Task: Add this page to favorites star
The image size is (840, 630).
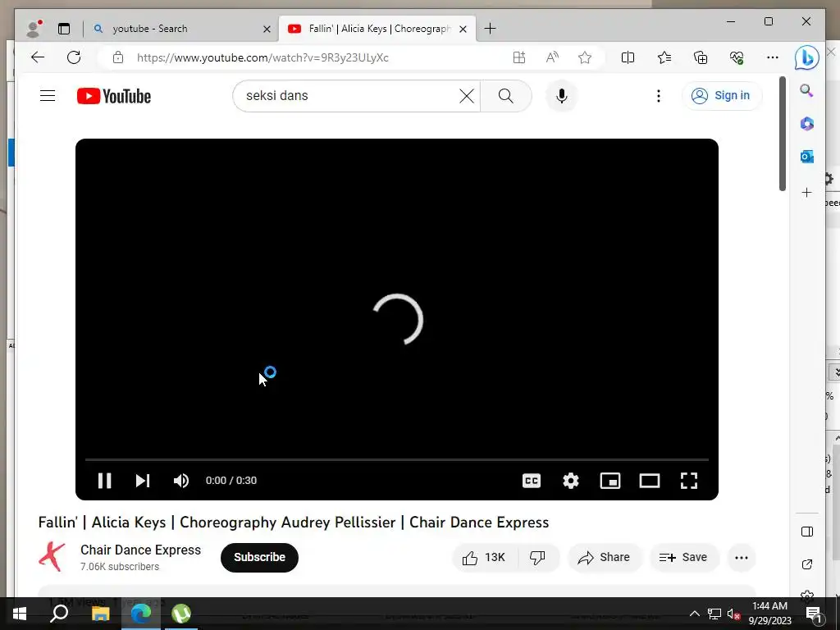Action: [585, 57]
